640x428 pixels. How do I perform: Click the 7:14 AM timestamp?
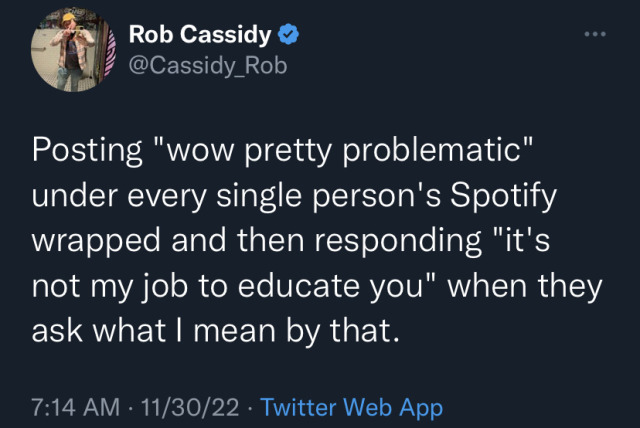[75, 408]
